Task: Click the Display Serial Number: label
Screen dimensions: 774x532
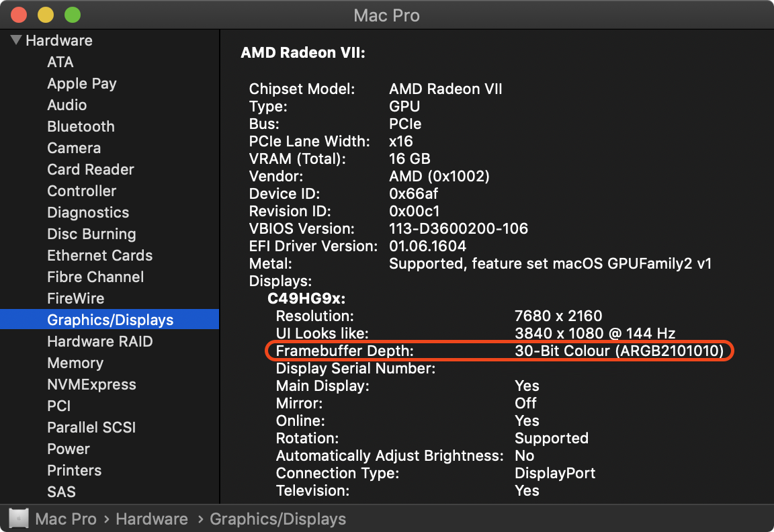Action: coord(356,369)
